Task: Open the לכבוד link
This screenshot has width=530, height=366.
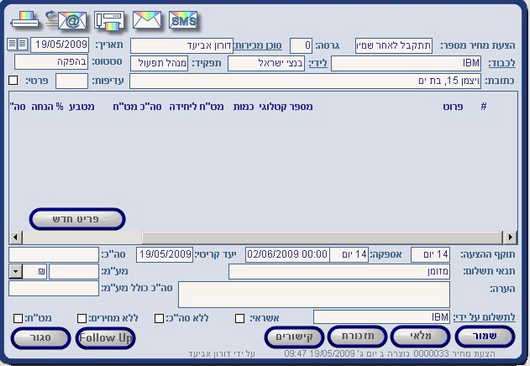Action: pyautogui.click(x=502, y=63)
